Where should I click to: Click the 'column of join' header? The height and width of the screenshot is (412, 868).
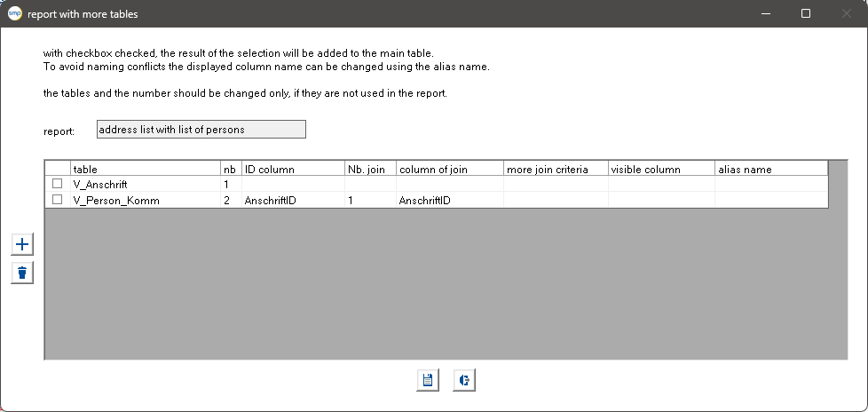(449, 169)
